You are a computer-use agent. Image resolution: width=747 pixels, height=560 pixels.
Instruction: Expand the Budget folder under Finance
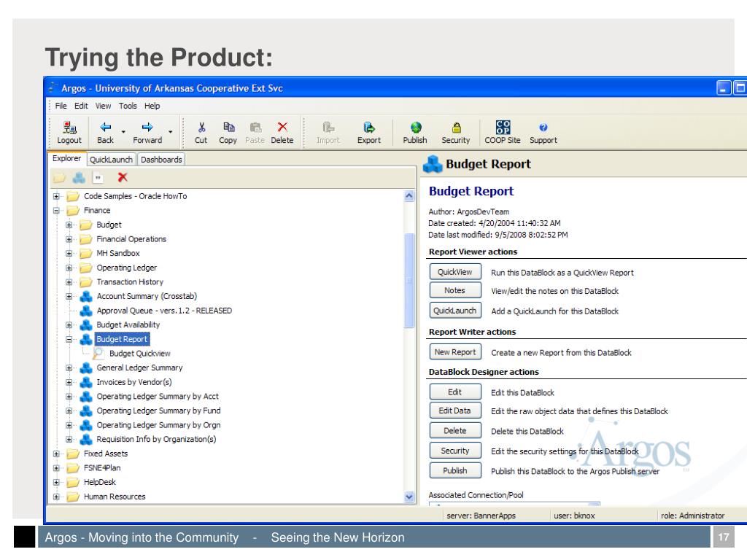[x=69, y=225]
